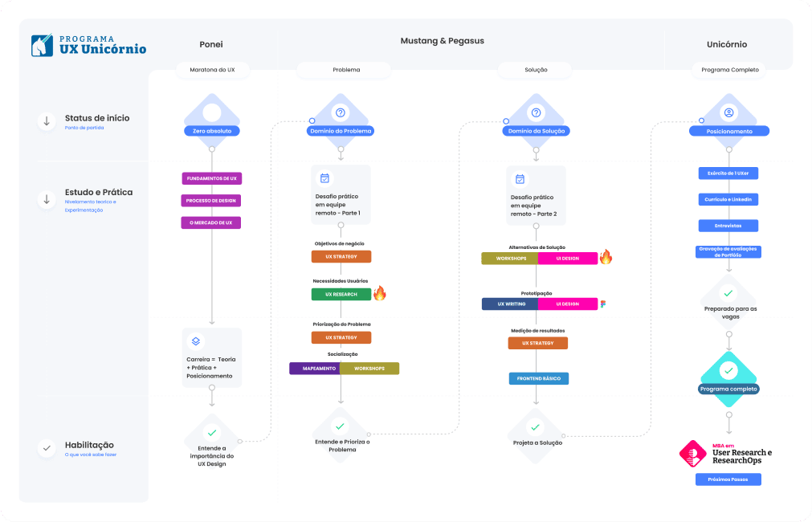Select the Maratona do UX tab
The image size is (812, 522).
pos(213,70)
